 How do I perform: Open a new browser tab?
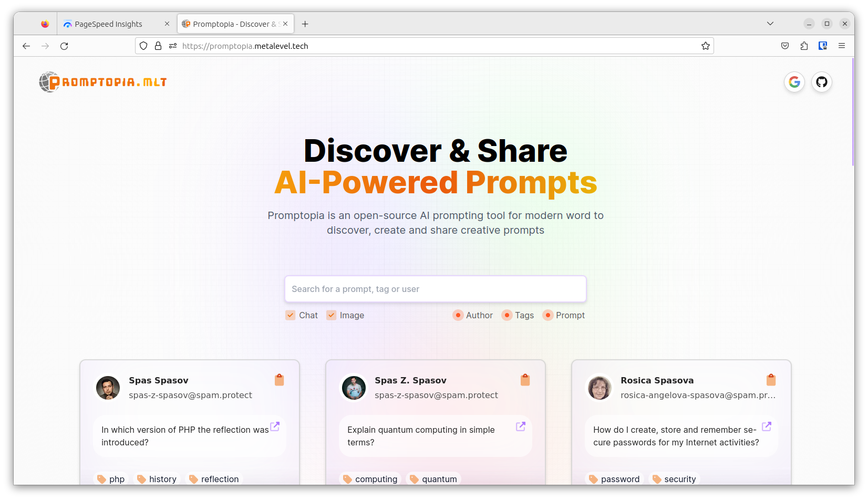[305, 24]
